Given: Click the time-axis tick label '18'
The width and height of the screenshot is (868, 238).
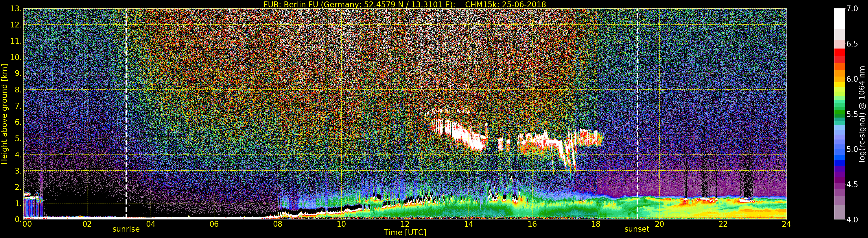Looking at the screenshot, I should coord(596,224).
